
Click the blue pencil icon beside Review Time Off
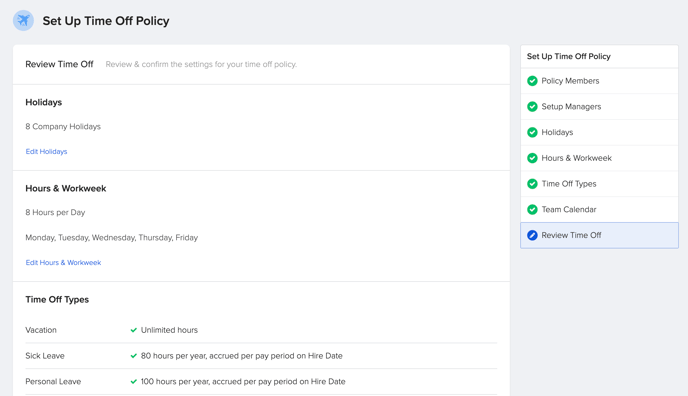click(532, 235)
